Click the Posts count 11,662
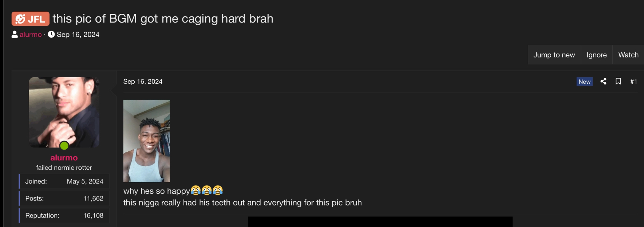 click(93, 198)
